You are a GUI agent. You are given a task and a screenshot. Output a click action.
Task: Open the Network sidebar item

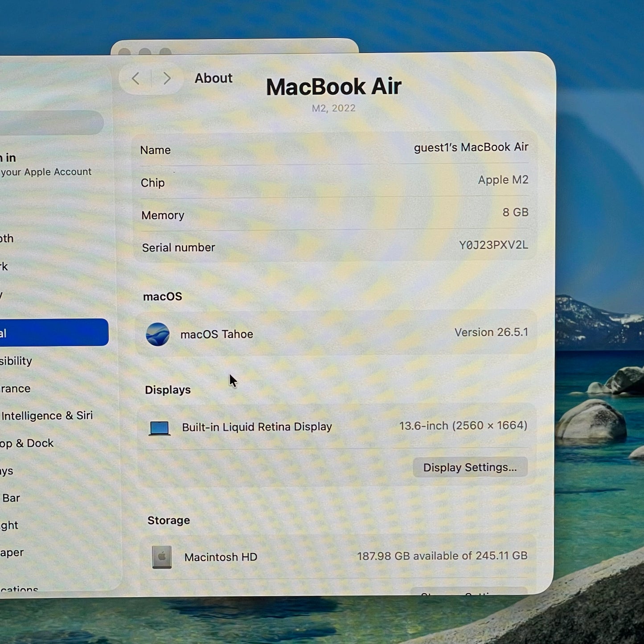4,267
